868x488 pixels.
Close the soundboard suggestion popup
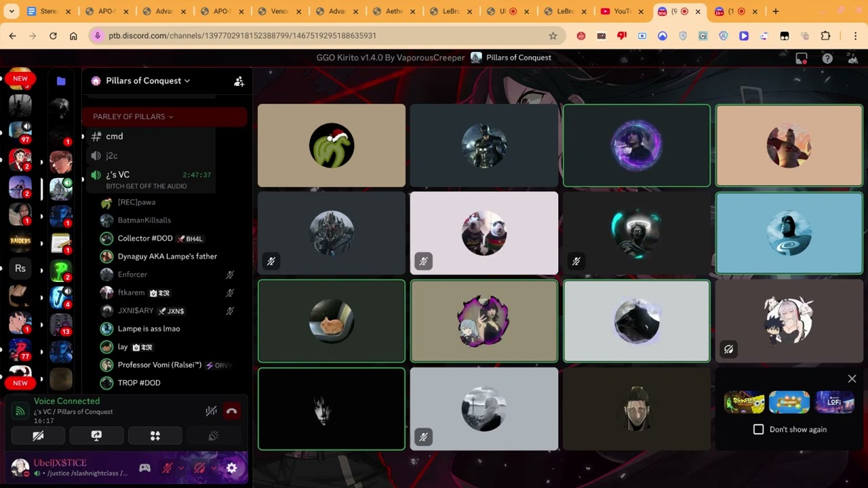coord(852,379)
